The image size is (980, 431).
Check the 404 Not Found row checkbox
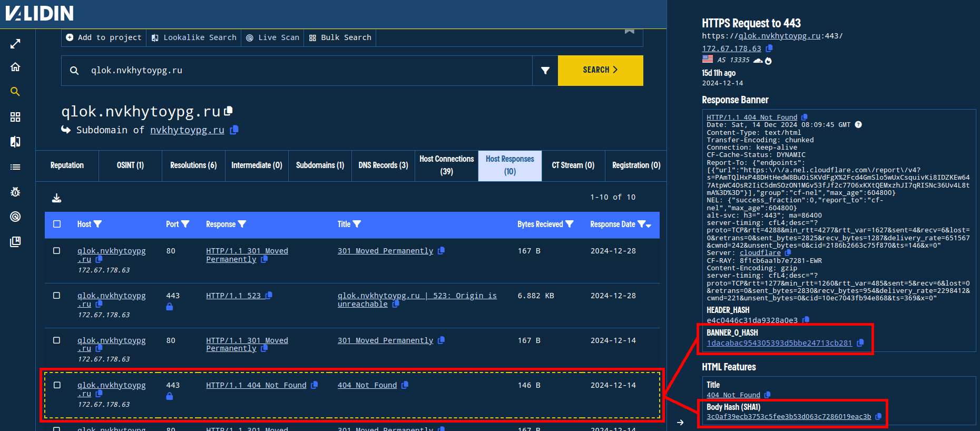click(57, 385)
